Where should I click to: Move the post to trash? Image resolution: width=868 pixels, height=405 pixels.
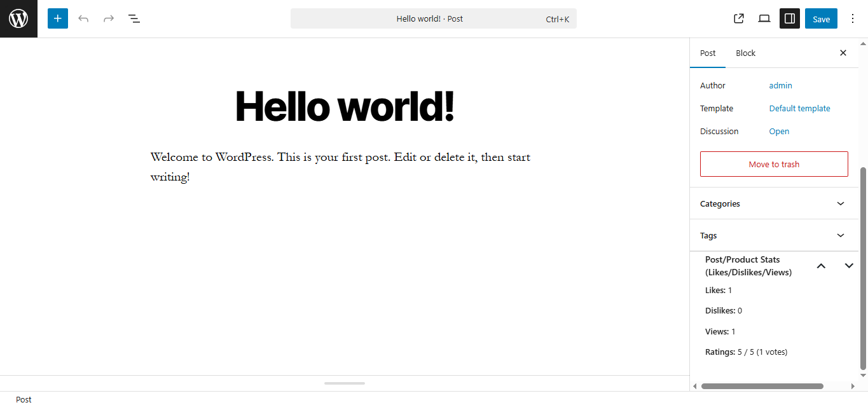point(774,164)
